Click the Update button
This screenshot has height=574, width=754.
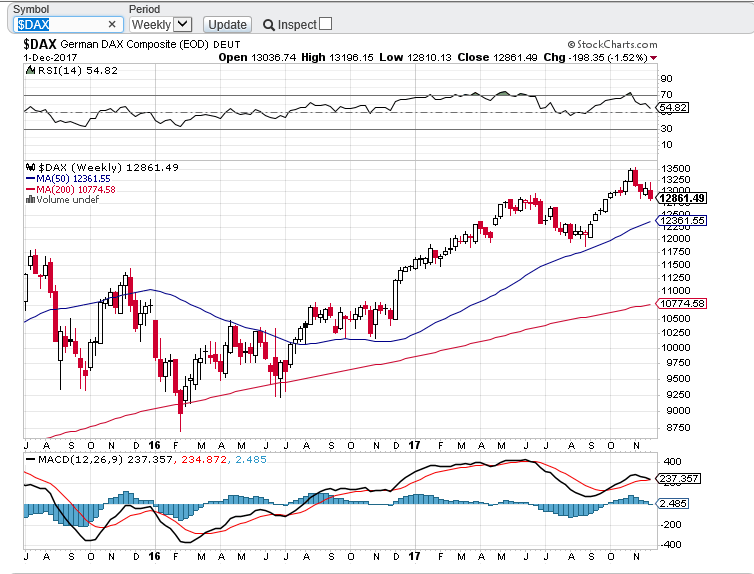[x=227, y=25]
